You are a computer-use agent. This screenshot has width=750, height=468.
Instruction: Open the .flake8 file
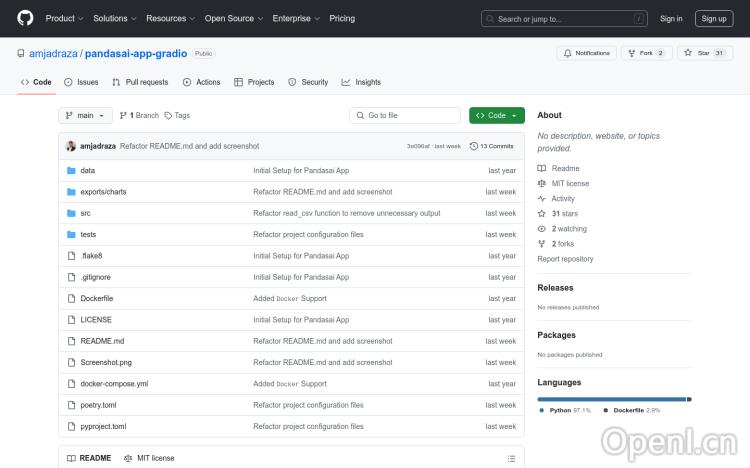91,256
